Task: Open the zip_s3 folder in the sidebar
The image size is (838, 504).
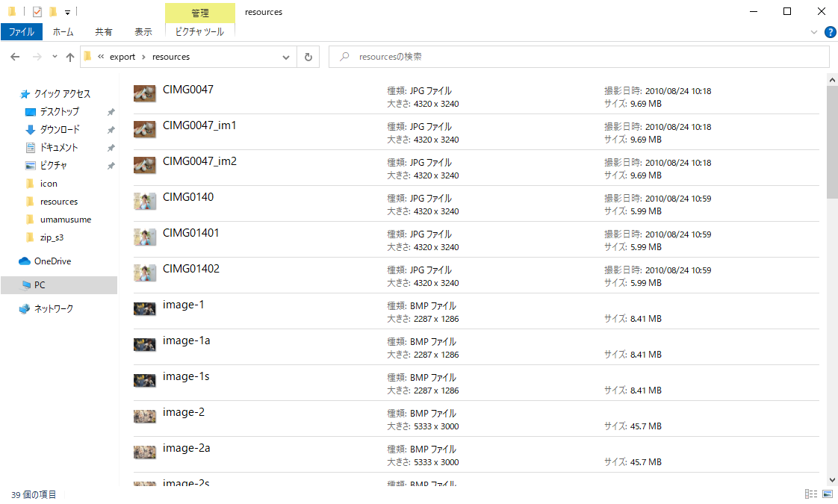Action: tap(52, 237)
